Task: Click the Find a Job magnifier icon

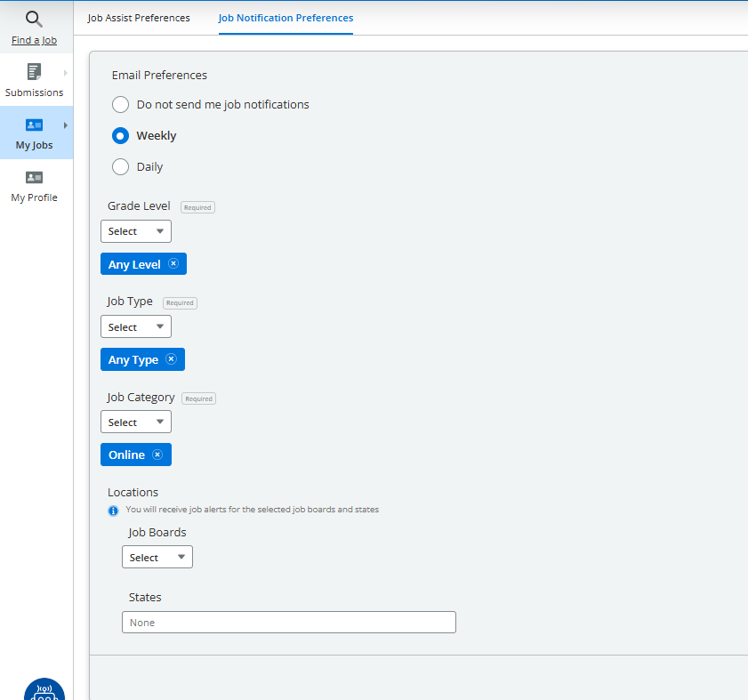Action: point(34,19)
